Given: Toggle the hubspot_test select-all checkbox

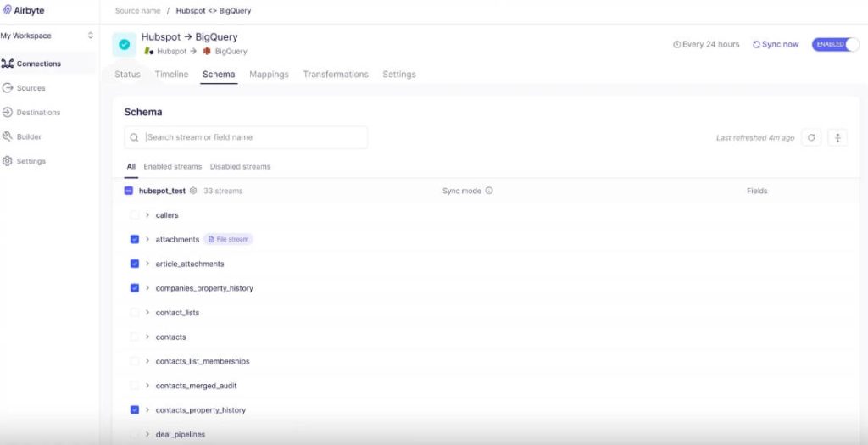Looking at the screenshot, I should 129,191.
